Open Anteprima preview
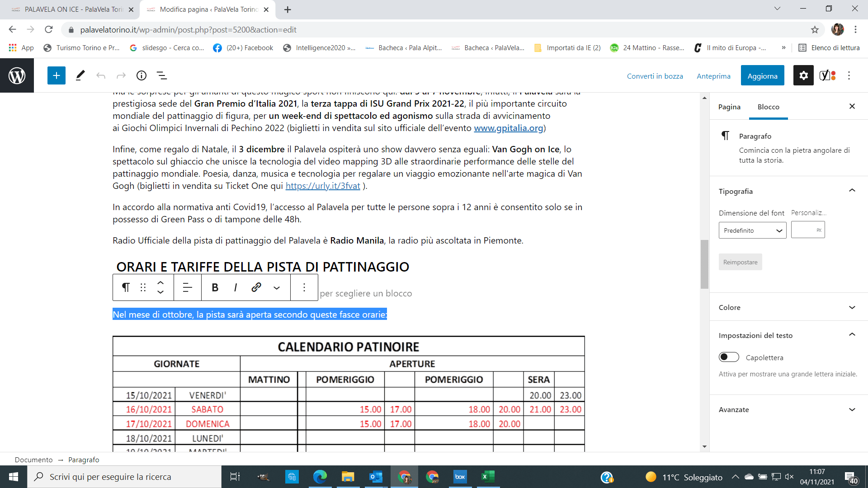This screenshot has width=868, height=488. [x=713, y=76]
